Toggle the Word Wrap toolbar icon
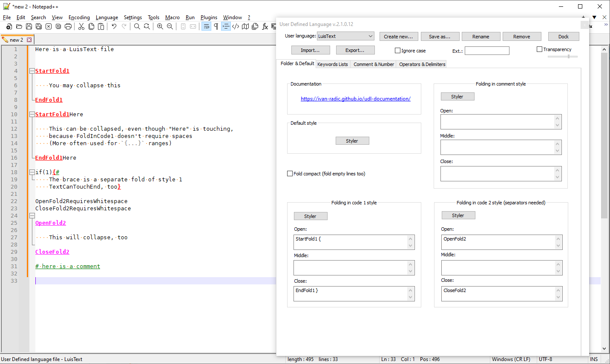 (x=206, y=26)
